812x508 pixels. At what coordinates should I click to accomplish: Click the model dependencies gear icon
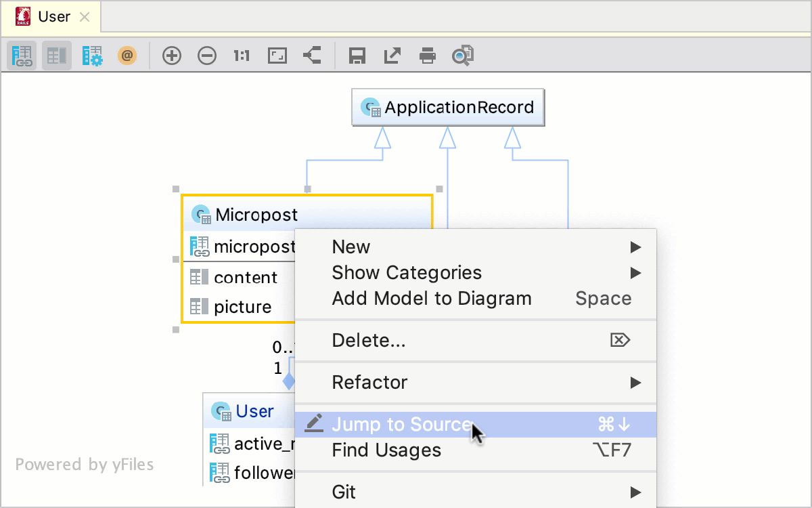pos(92,56)
